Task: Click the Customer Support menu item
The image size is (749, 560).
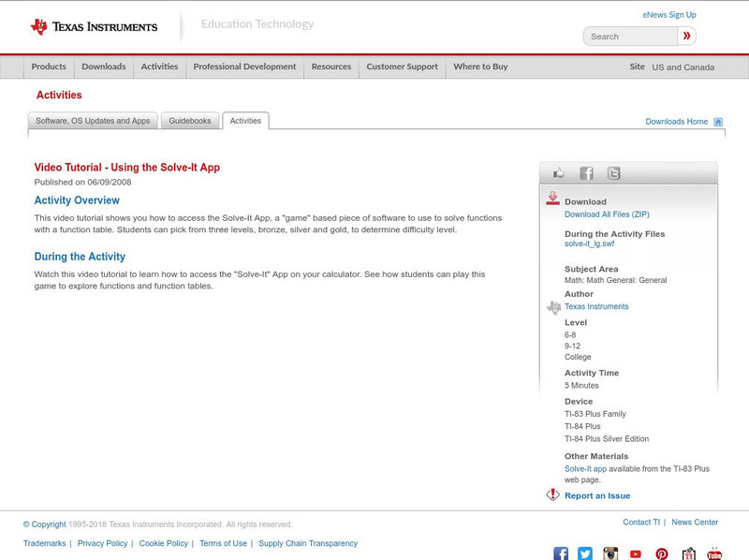Action: coord(401,66)
